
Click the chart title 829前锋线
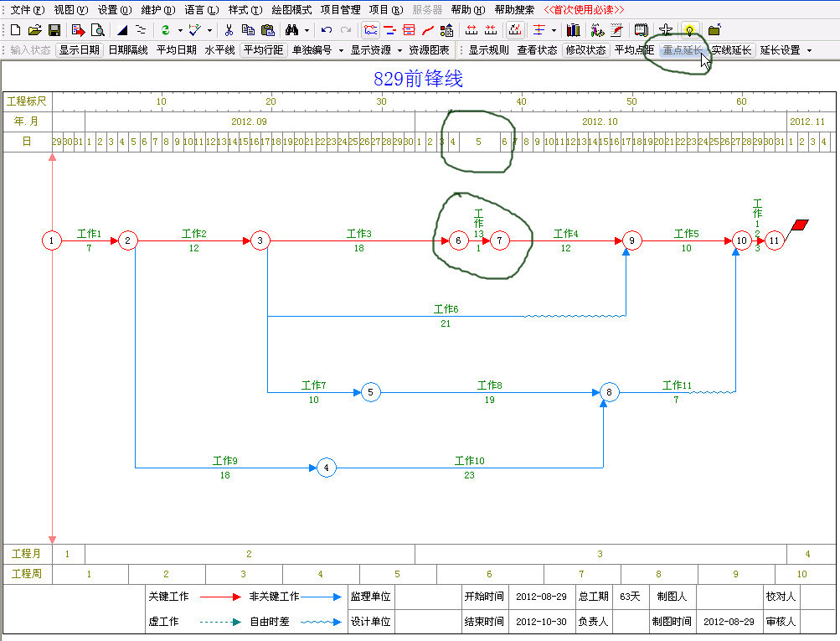tap(419, 79)
